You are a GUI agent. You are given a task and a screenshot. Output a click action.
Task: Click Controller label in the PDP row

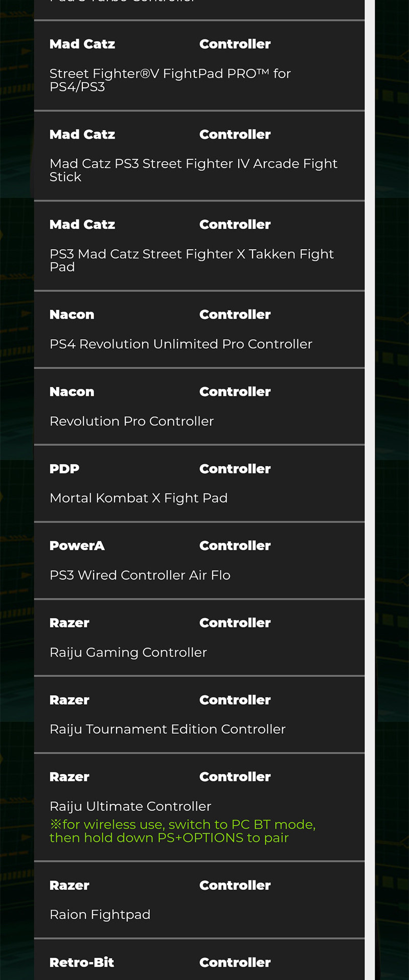(235, 469)
